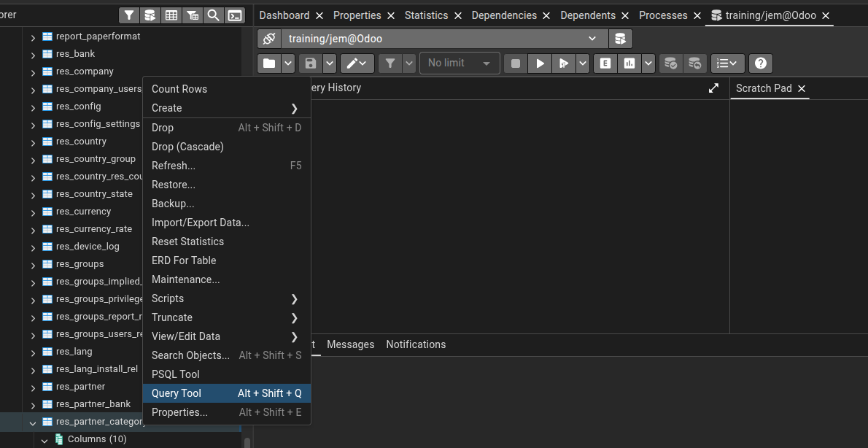
Task: Expand the report_paperformat tree node
Action: [x=33, y=37]
